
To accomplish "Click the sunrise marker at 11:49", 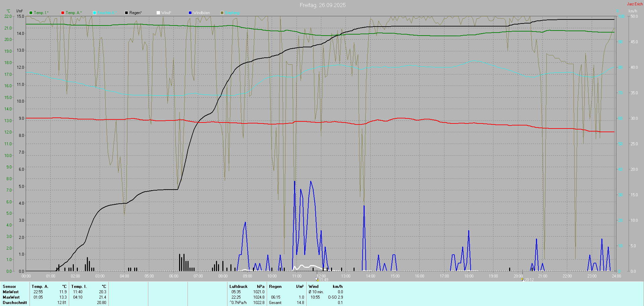I will pyautogui.click(x=317, y=279).
